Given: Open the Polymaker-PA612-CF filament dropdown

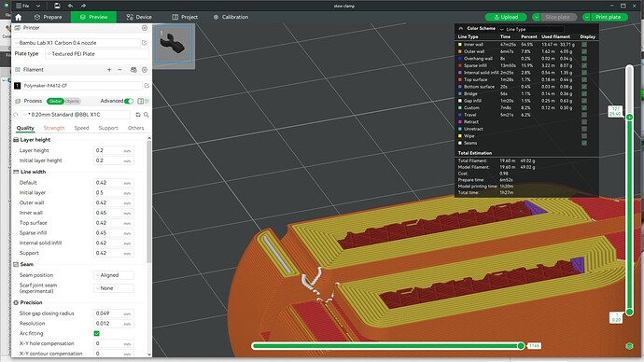Looking at the screenshot, I should (x=82, y=86).
